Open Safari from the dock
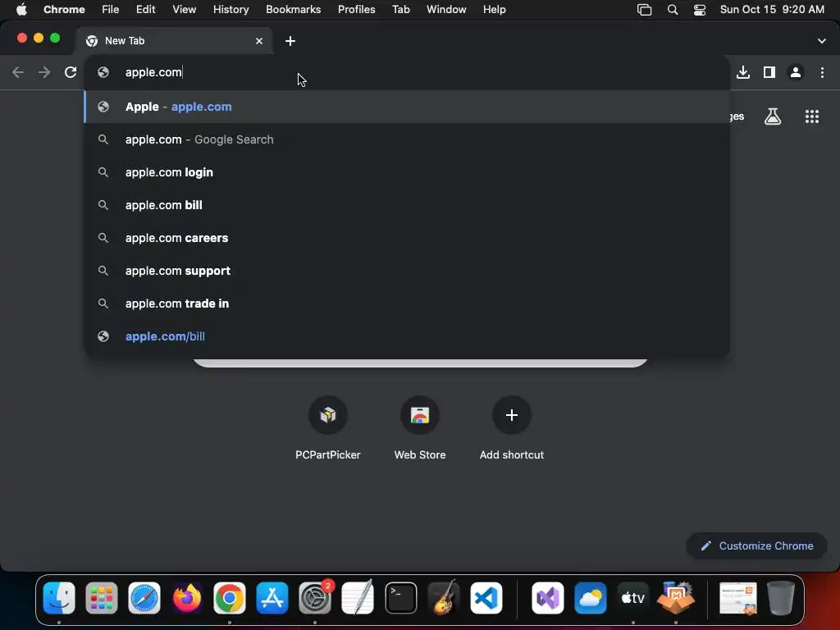 tap(144, 598)
